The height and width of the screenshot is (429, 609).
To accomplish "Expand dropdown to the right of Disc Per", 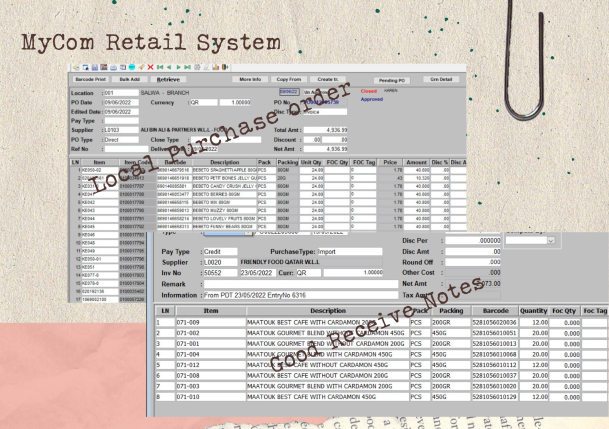I will (550, 241).
